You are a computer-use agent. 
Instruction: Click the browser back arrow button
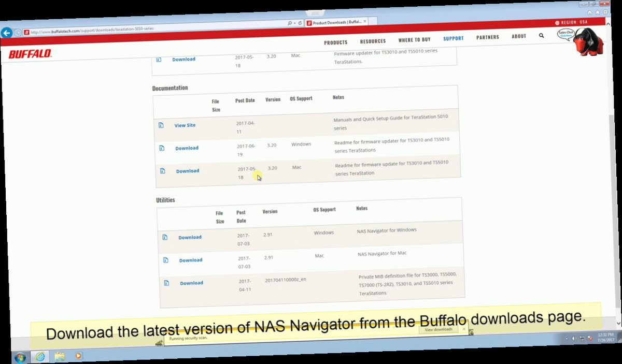coord(7,32)
